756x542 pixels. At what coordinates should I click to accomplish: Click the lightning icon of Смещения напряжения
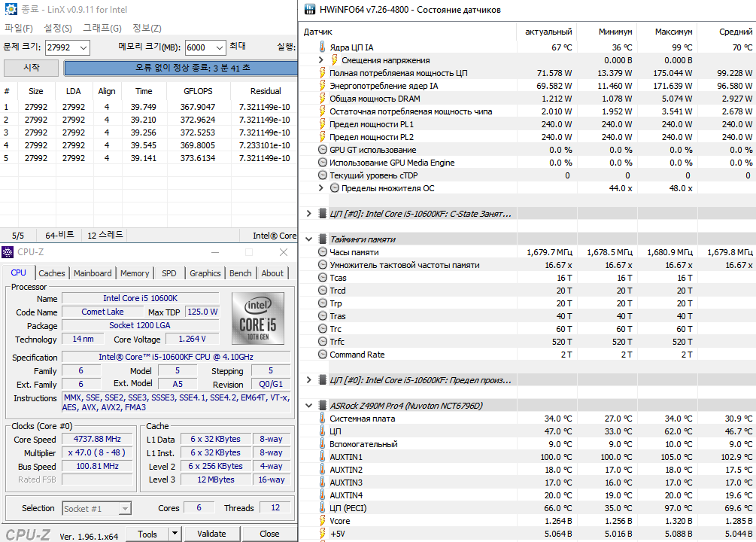[x=334, y=60]
